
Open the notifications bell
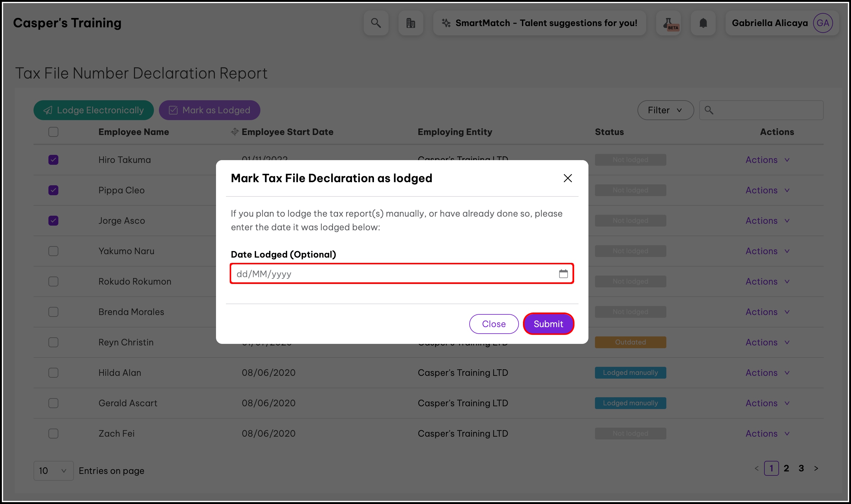(703, 23)
